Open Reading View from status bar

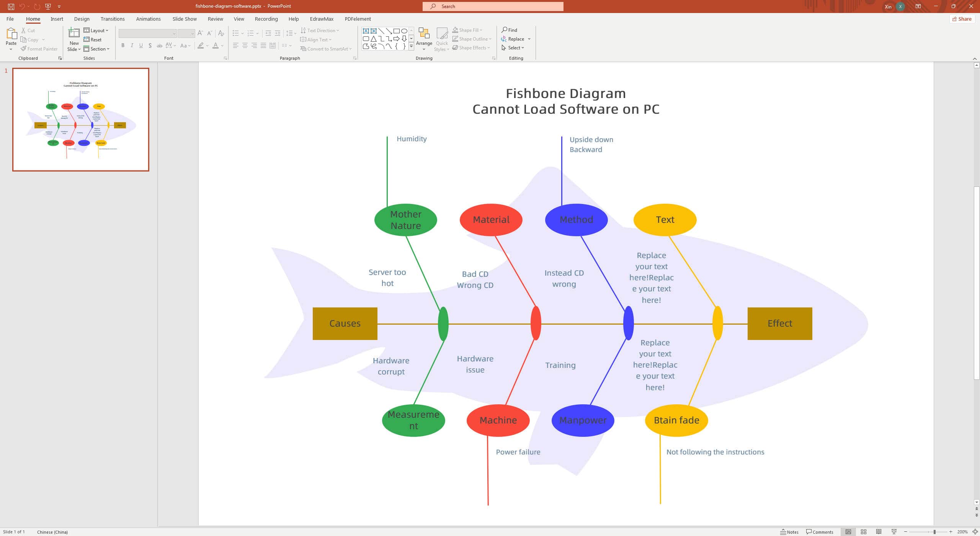pyautogui.click(x=879, y=532)
